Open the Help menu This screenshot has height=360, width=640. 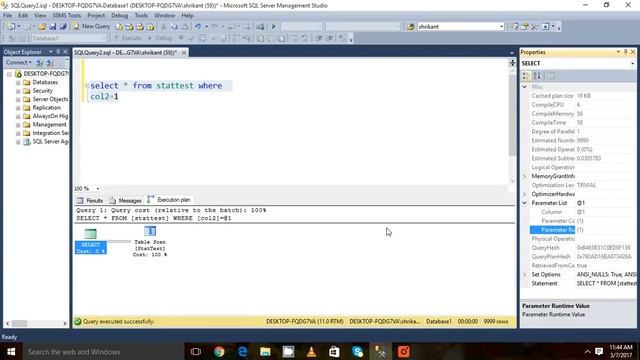point(187,16)
